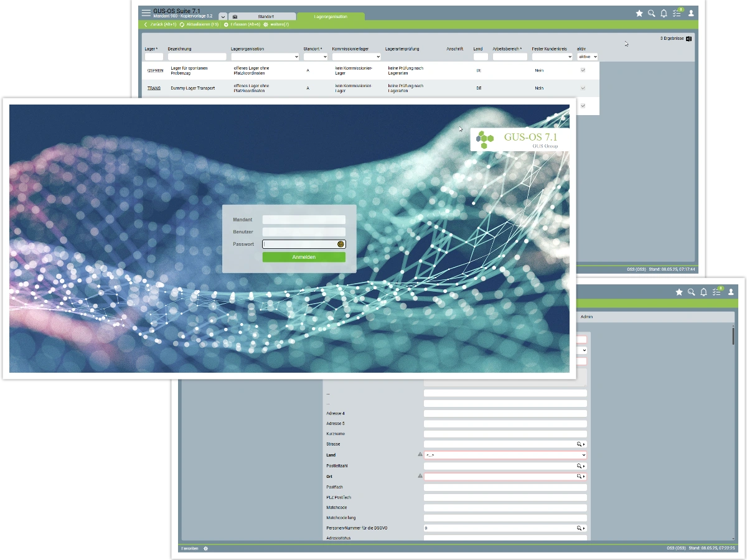The height and width of the screenshot is (560, 747).
Task: Expand the Land dropdown in address form
Action: click(x=583, y=455)
